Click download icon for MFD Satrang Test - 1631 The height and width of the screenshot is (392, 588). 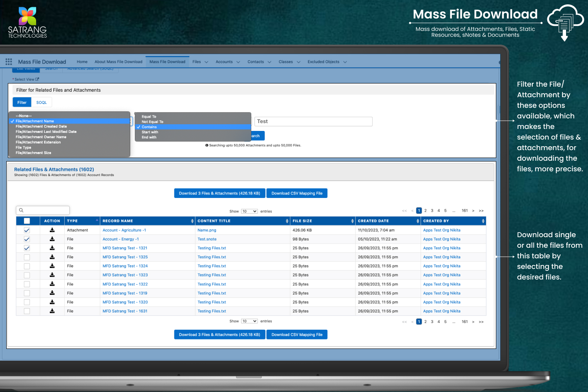52,311
